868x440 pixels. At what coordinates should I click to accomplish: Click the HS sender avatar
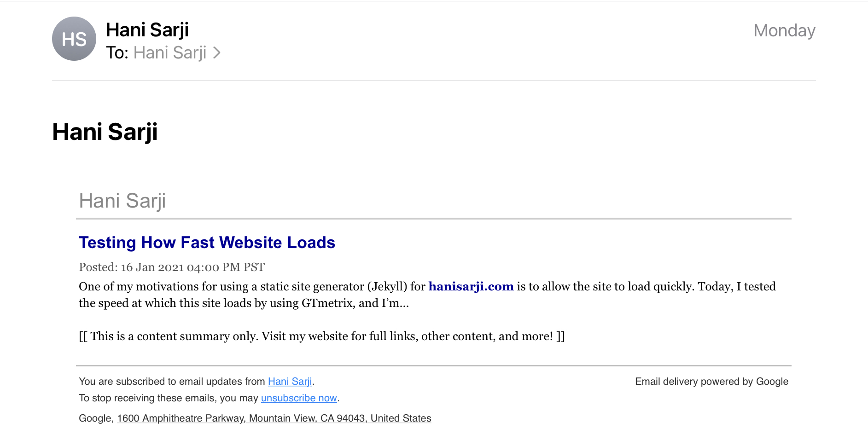[74, 39]
